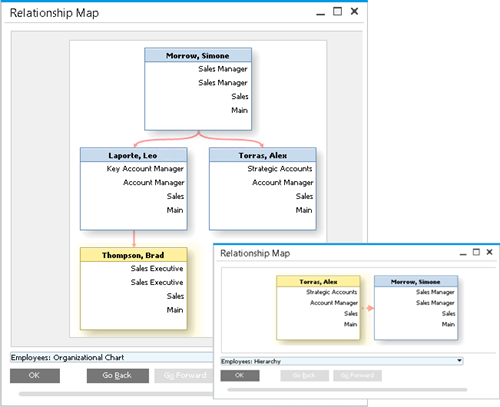
Task: Click the arrow connector between Torras and Morrow
Action: pos(367,308)
